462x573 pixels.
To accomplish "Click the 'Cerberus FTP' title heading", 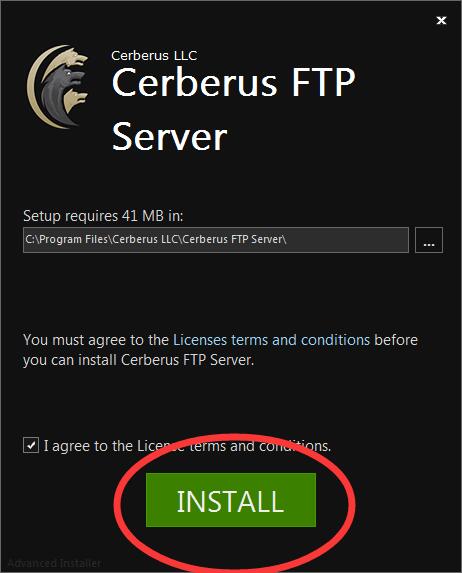I will point(234,82).
